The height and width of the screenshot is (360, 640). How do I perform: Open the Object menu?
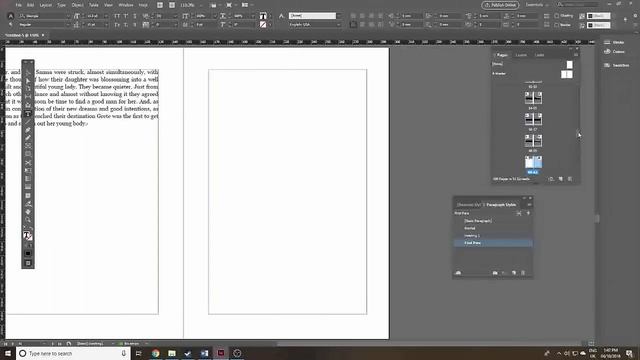tap(78, 5)
